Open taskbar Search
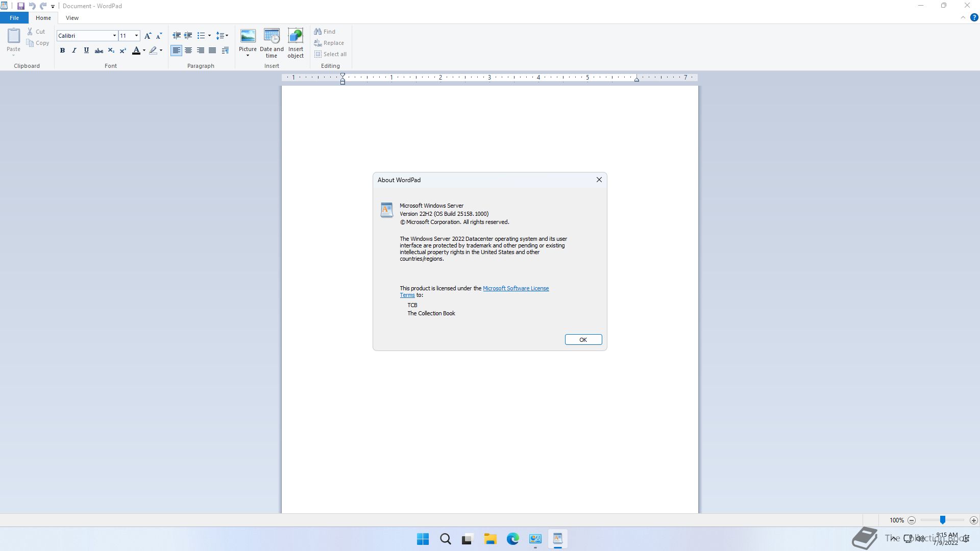 446,539
